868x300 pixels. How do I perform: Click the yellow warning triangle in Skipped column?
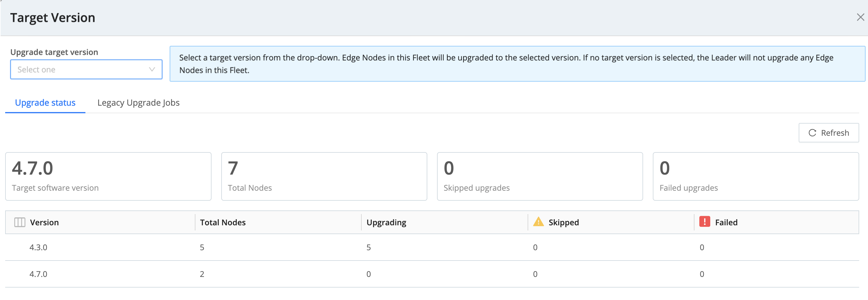[538, 222]
